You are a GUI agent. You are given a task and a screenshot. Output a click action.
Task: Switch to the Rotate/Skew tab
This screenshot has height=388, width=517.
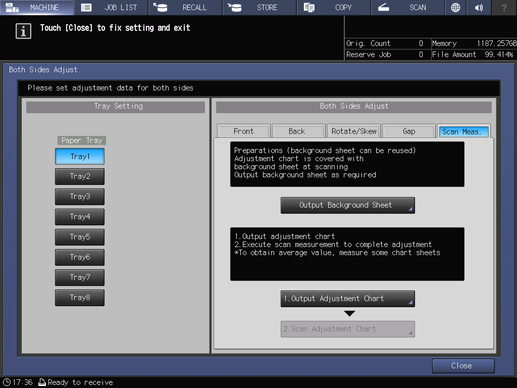pos(354,131)
